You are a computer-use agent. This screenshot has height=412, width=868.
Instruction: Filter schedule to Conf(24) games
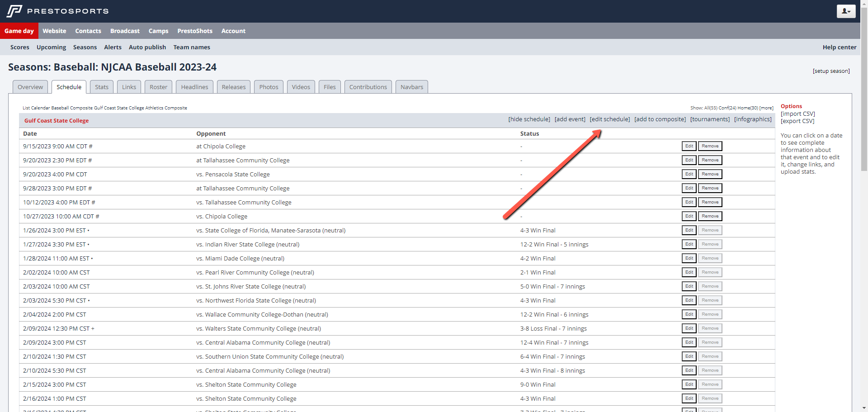[x=727, y=108]
